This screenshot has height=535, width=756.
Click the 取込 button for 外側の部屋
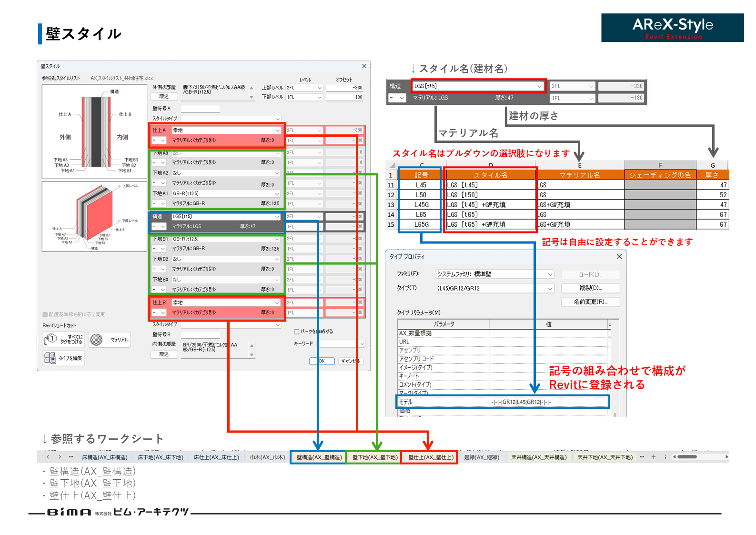coord(164,96)
